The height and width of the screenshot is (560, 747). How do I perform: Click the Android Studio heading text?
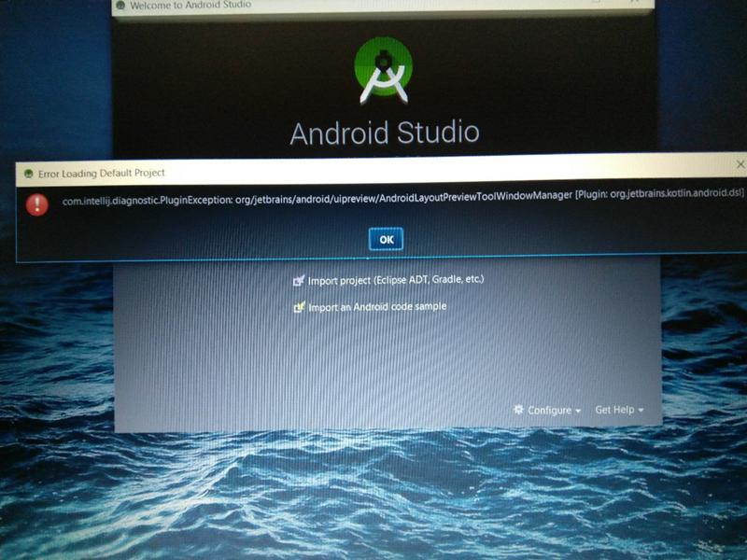[x=385, y=133]
